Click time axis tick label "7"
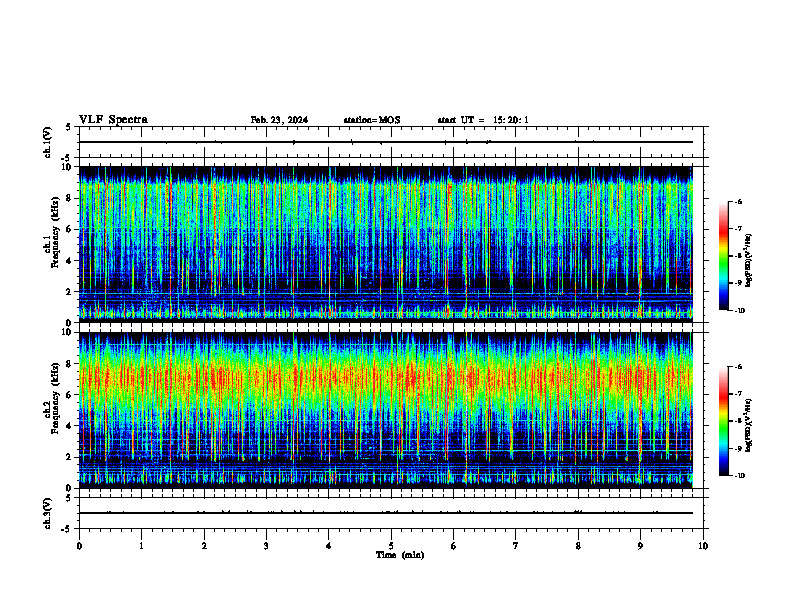The width and height of the screenshot is (792, 612). point(516,546)
